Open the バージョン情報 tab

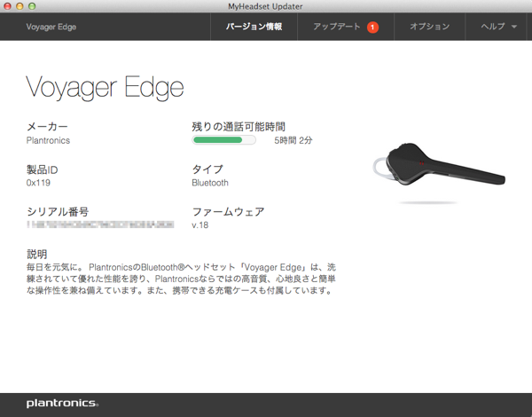[x=254, y=27]
